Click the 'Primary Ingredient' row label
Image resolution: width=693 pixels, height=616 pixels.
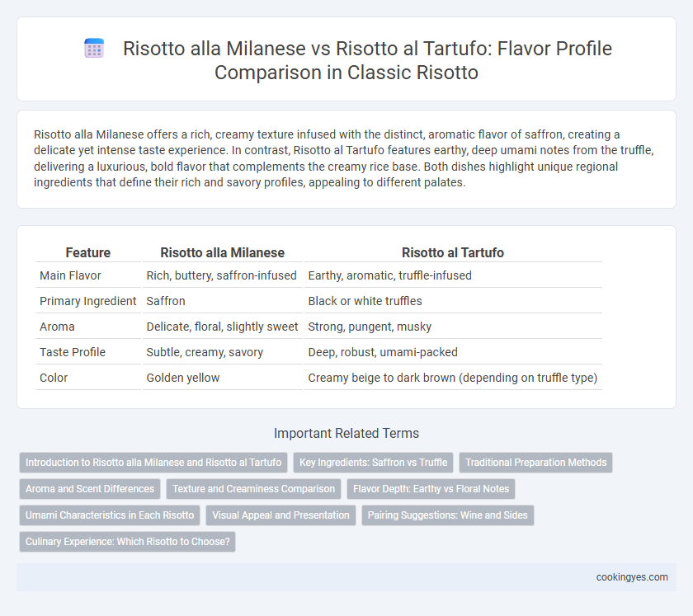(88, 301)
